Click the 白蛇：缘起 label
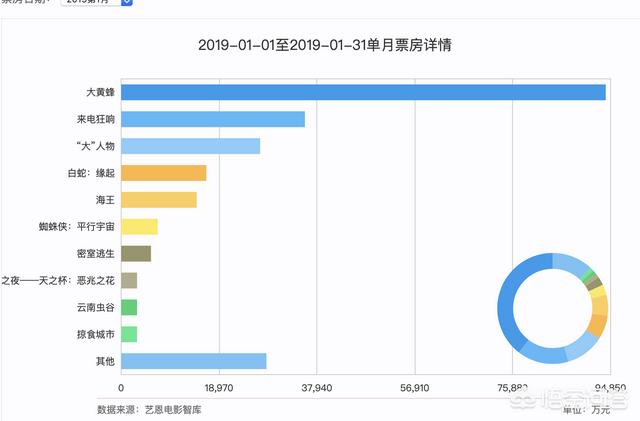This screenshot has width=640, height=421. click(91, 173)
